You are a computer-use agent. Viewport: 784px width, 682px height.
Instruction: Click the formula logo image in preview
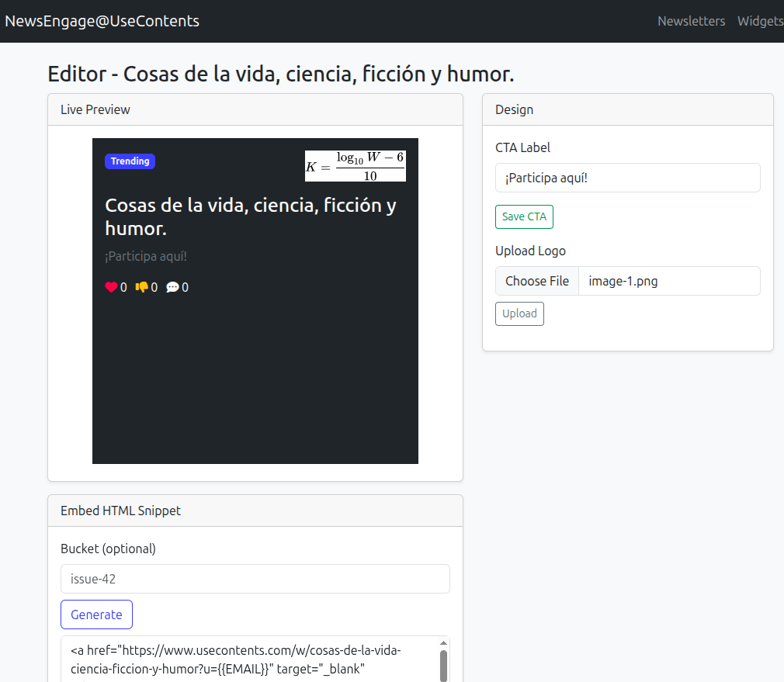(x=355, y=166)
